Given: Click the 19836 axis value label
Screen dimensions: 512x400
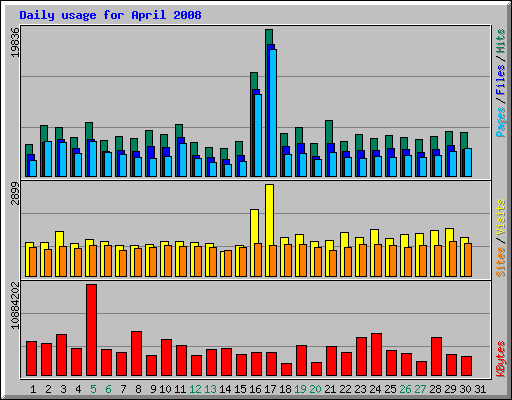Looking at the screenshot, I should [x=15, y=42].
